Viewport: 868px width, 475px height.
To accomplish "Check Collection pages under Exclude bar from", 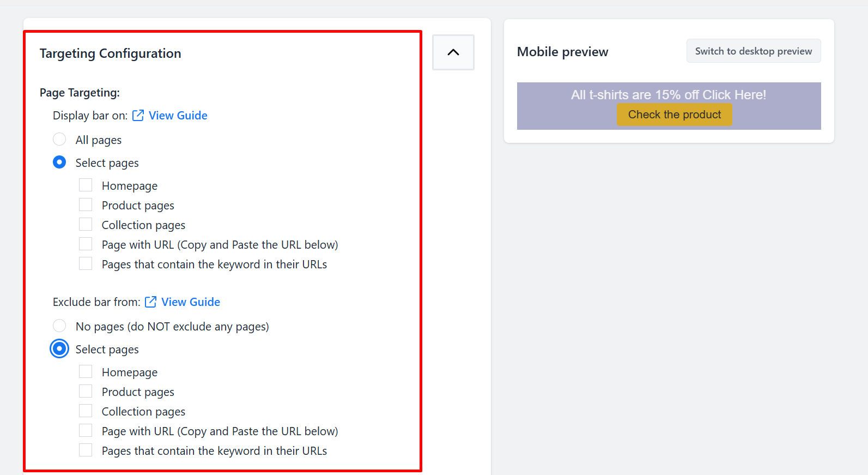I will click(x=86, y=411).
